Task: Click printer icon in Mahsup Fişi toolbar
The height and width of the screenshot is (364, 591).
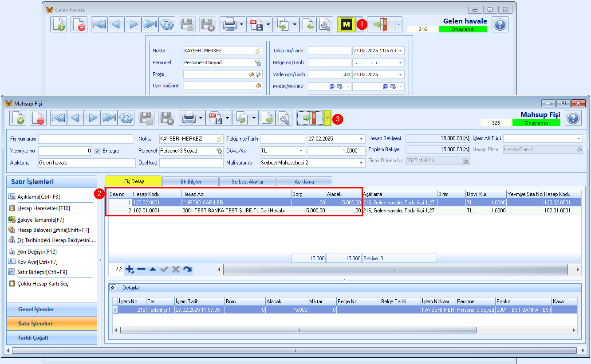Action: pyautogui.click(x=189, y=118)
